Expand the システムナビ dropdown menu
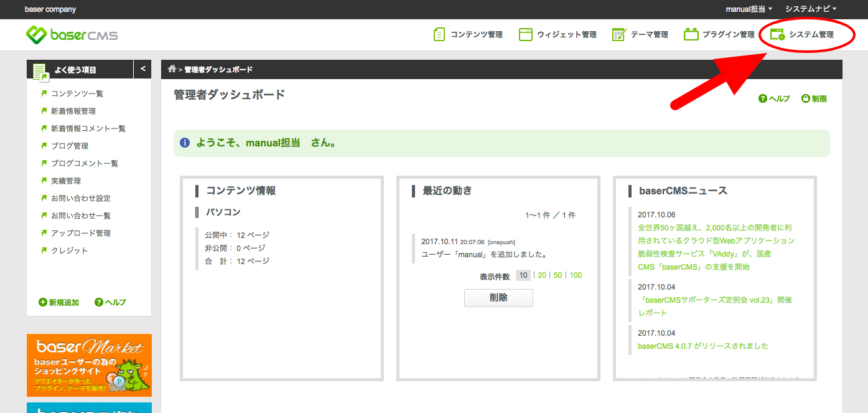 pyautogui.click(x=810, y=9)
